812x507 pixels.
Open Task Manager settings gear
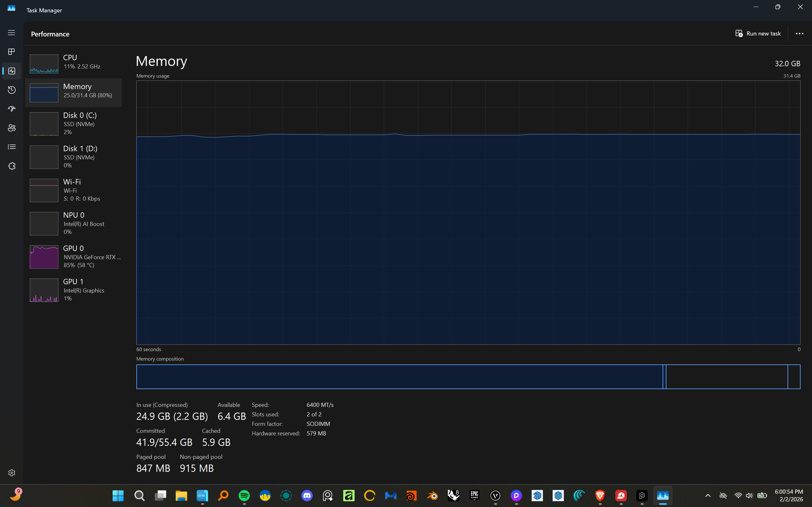(x=11, y=472)
